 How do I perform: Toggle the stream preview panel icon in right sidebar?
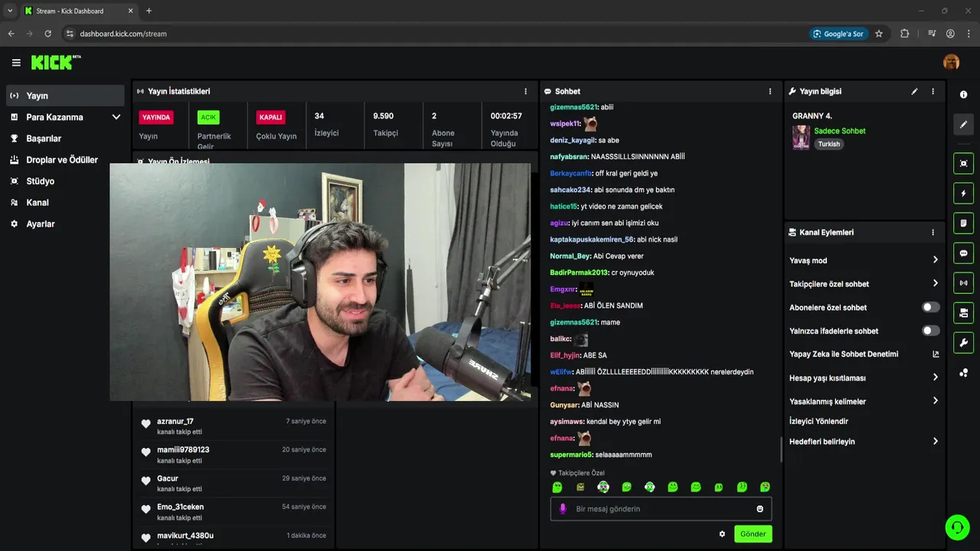click(963, 163)
